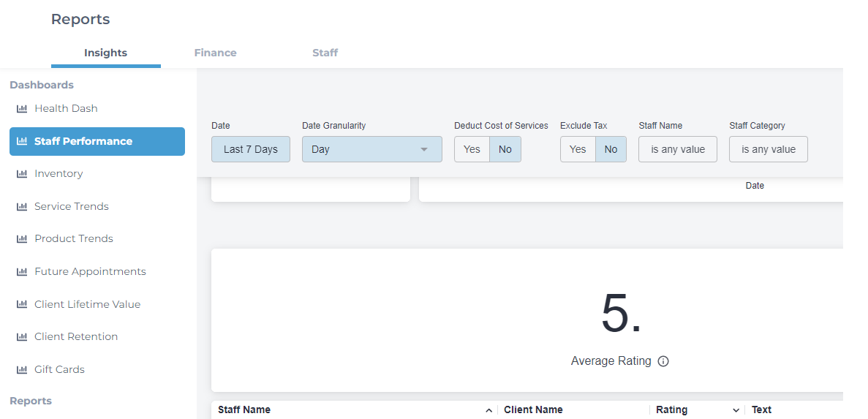
Task: Open the Rating column sort chevron
Action: click(x=736, y=410)
